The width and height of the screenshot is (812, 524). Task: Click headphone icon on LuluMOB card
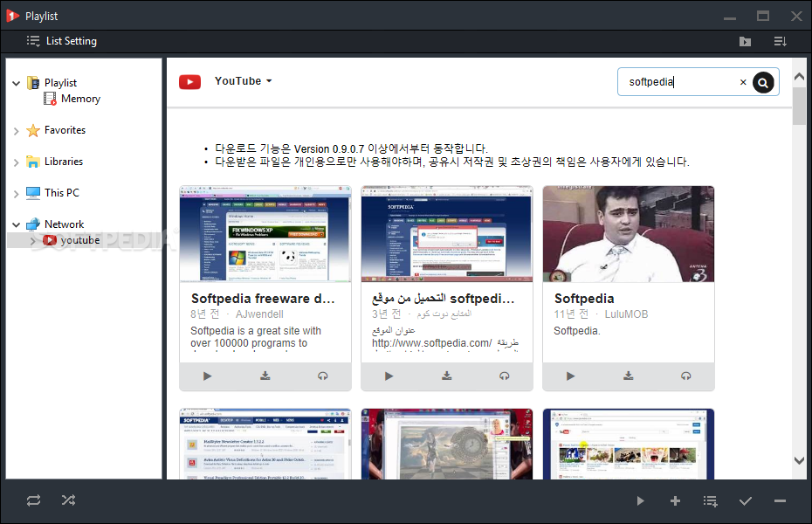686,376
